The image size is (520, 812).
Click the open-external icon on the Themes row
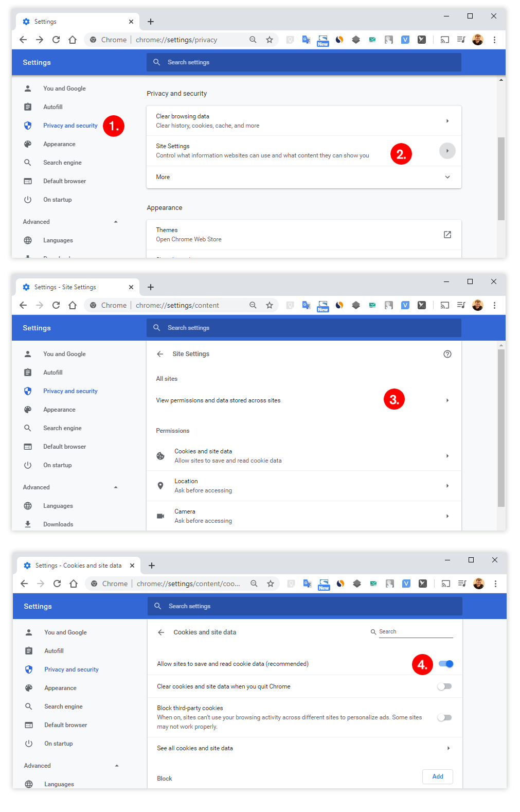(447, 235)
